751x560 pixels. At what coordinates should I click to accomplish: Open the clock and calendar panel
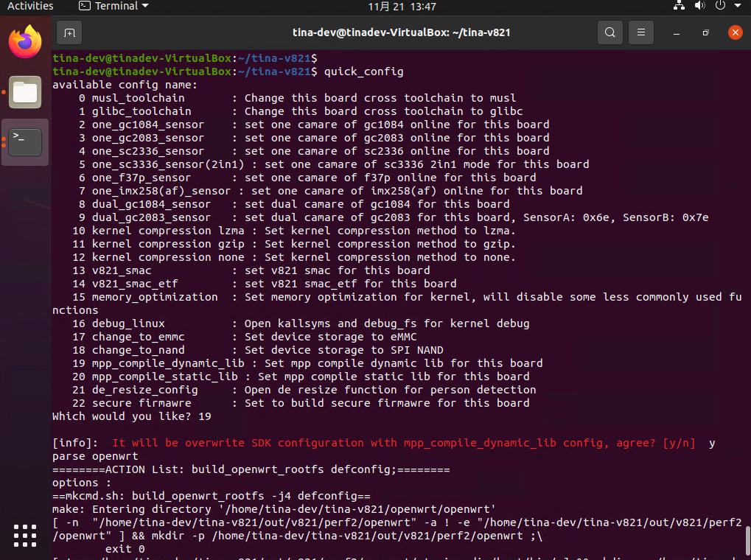[x=402, y=7]
